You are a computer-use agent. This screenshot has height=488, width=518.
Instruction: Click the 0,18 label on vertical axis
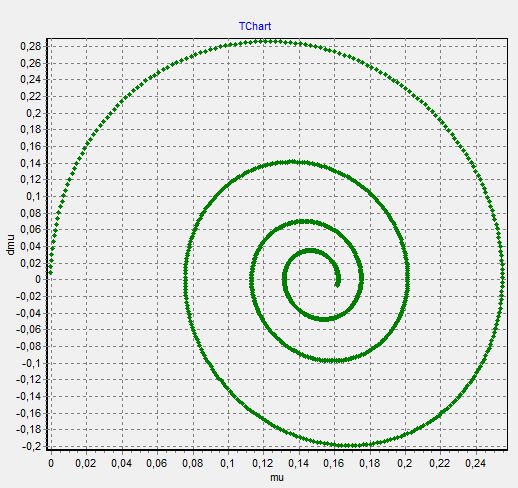click(31, 130)
